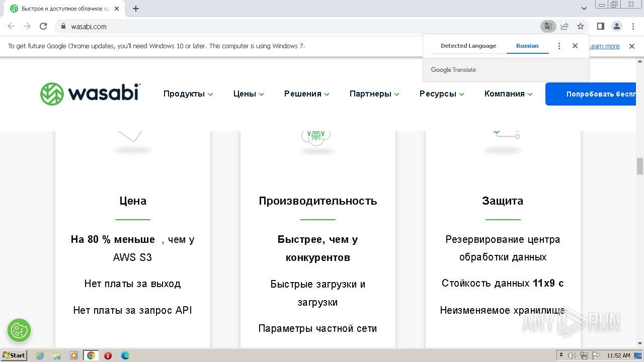This screenshot has height=362, width=644.
Task: Click text Неизменяемое хранилище
Action: point(503,310)
